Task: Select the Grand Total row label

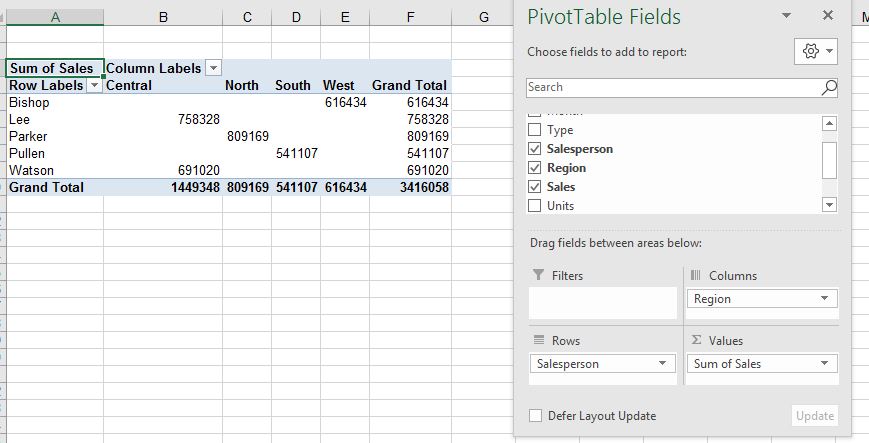Action: pos(55,187)
